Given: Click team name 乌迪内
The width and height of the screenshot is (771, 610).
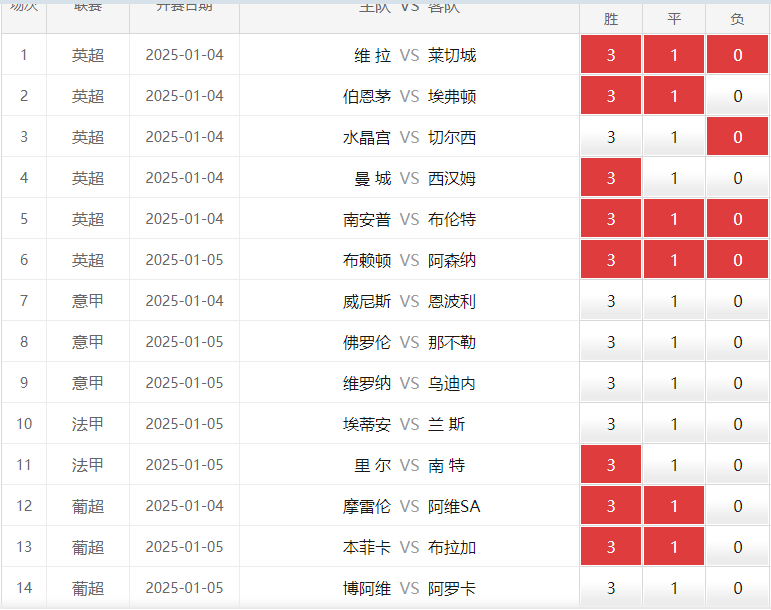Looking at the screenshot, I should 452,383.
